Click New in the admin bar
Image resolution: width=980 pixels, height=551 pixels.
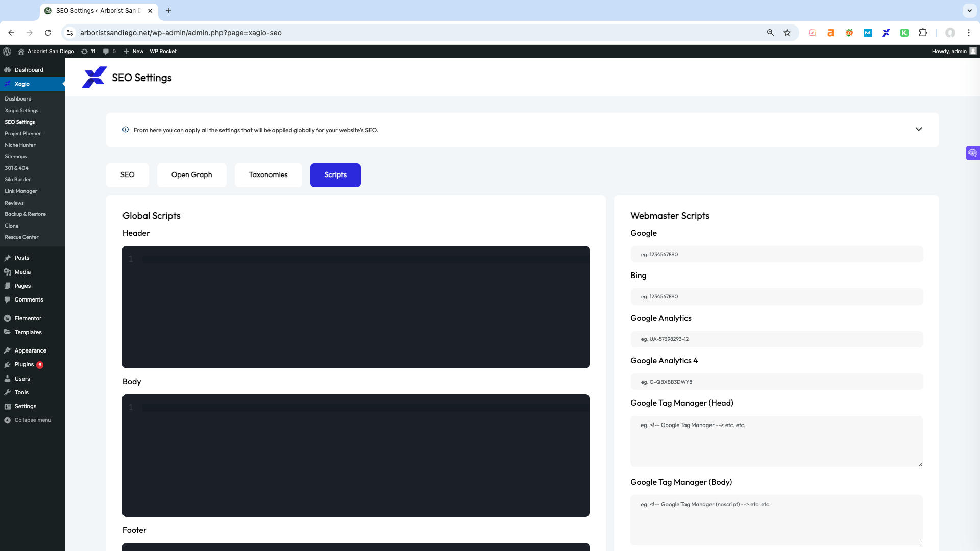[x=133, y=51]
